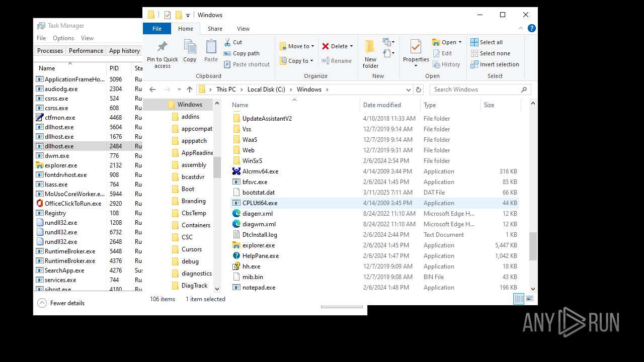Click Paste shortcut in the ribbon
The height and width of the screenshot is (362, 644).
pyautogui.click(x=247, y=64)
